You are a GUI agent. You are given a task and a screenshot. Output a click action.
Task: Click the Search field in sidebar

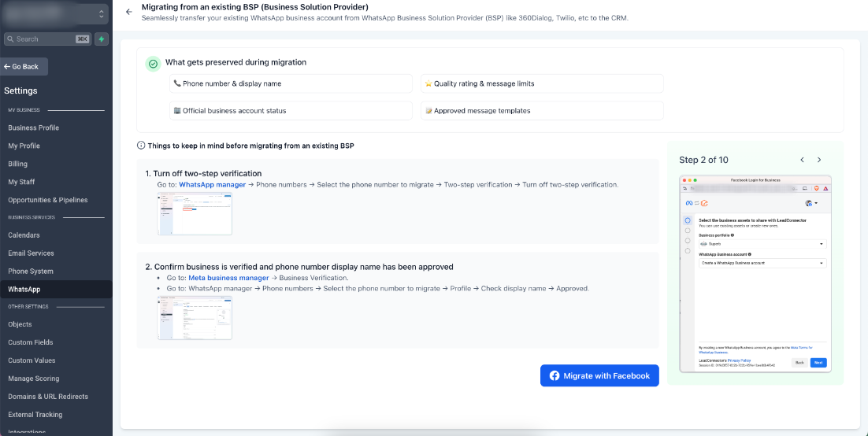[x=47, y=39]
